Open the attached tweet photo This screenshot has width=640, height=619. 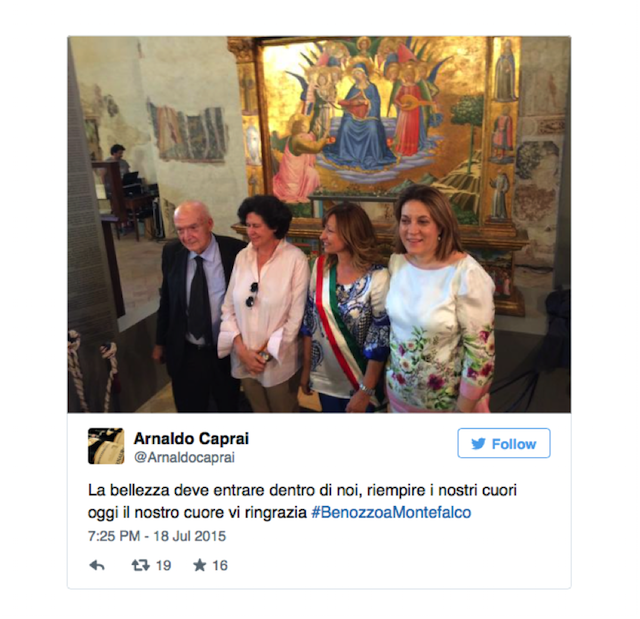319,224
